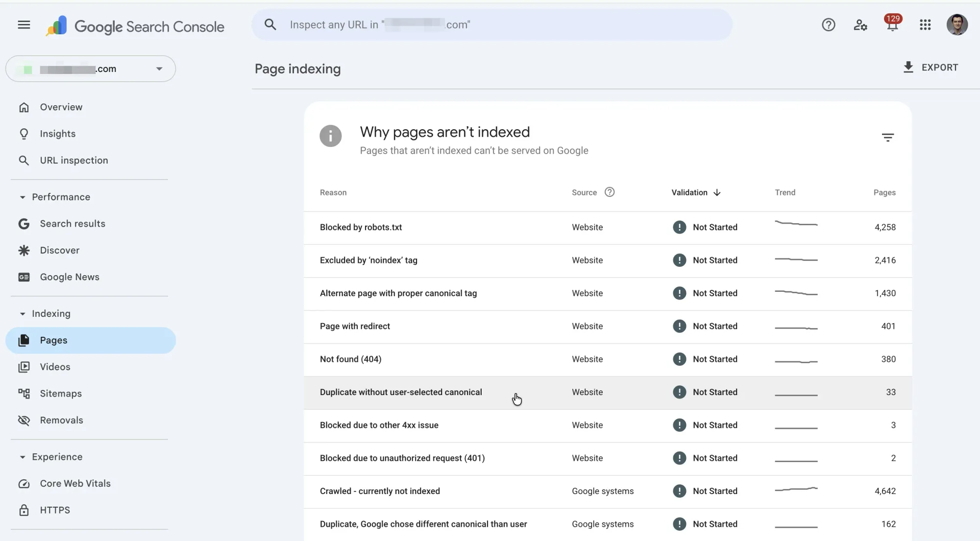The image size is (980, 541).
Task: Open the property selector dropdown
Action: point(91,69)
